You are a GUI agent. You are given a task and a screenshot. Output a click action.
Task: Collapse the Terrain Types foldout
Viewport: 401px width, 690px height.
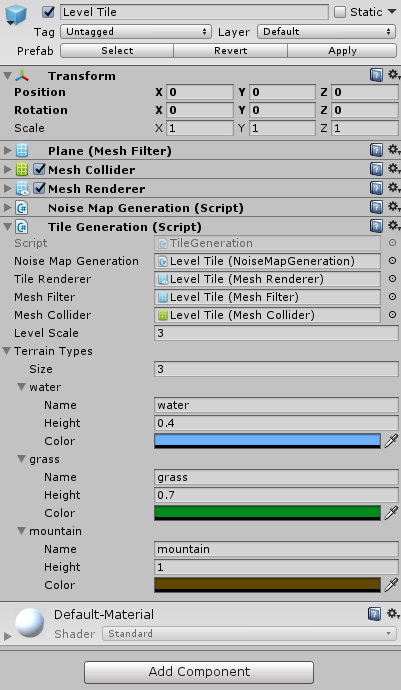pyautogui.click(x=7, y=351)
